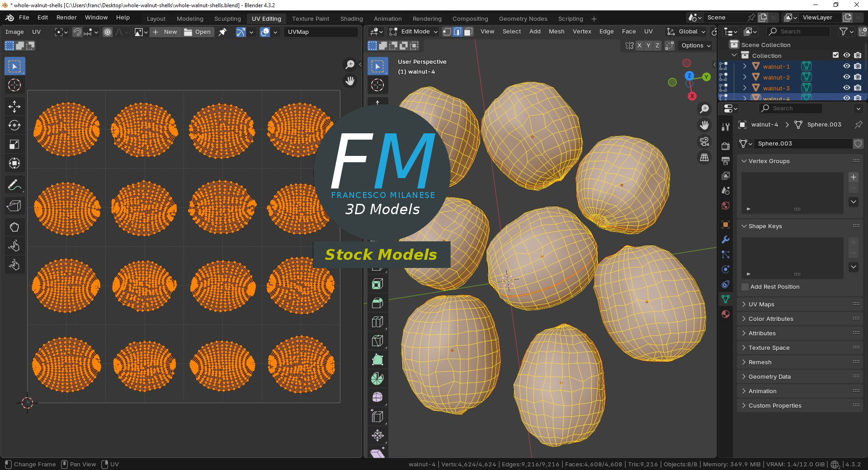Image resolution: width=868 pixels, height=470 pixels.
Task: Uncheck the Collection exclude checkbox
Action: pos(835,55)
